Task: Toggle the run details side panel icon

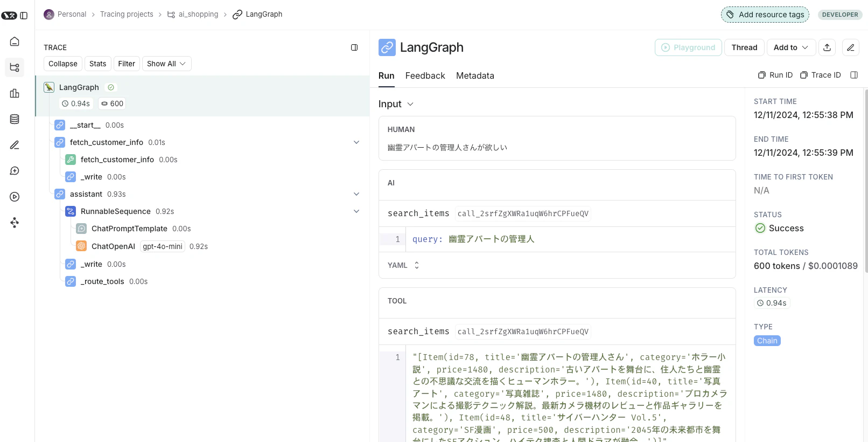Action: click(x=854, y=75)
